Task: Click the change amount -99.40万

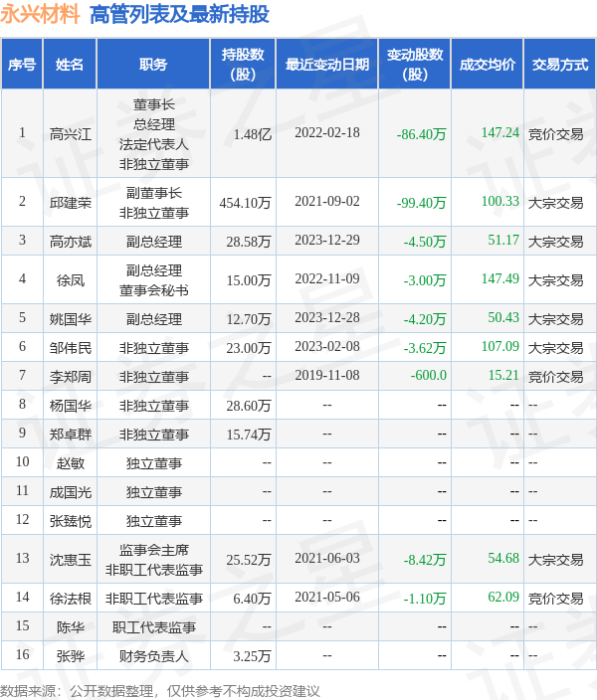Action: coord(422,203)
